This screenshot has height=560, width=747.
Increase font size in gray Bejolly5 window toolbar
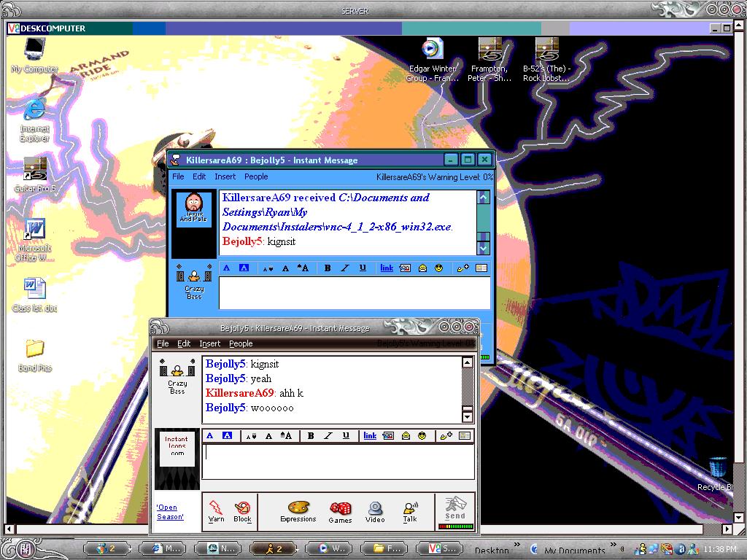(286, 436)
